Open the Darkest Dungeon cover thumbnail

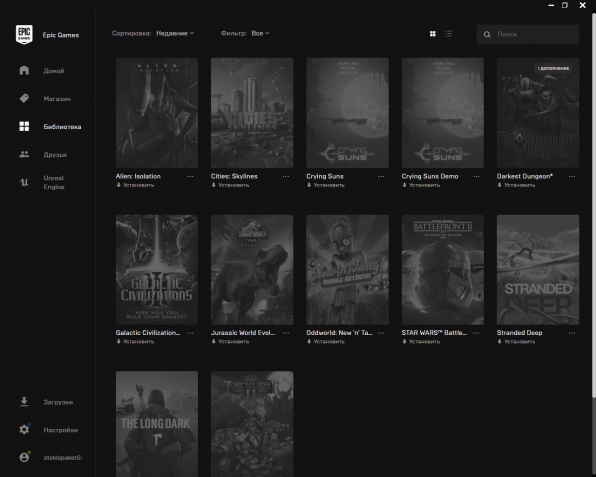538,113
